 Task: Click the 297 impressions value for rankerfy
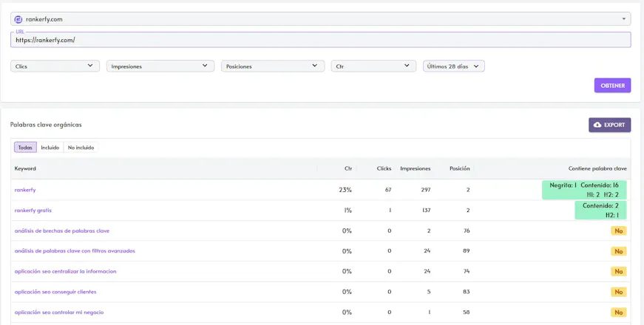click(426, 190)
